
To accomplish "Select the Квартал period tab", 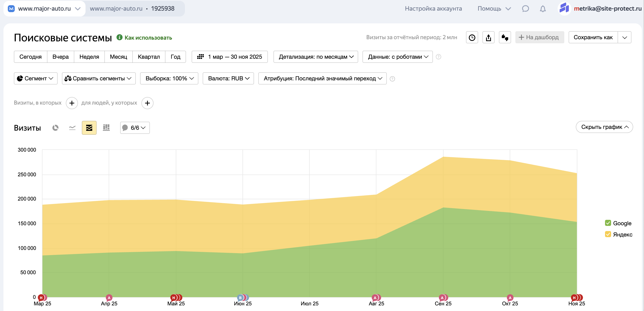I will tap(149, 57).
